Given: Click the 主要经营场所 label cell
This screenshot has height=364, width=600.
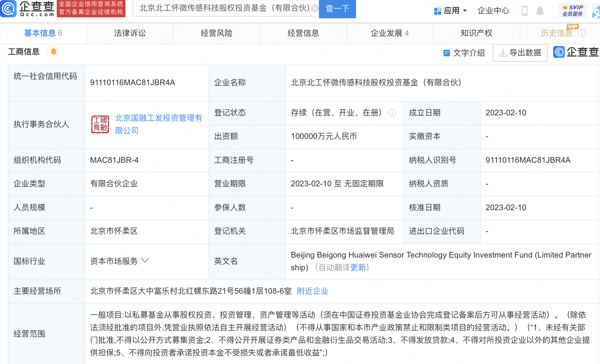Looking at the screenshot, I should tap(46, 291).
